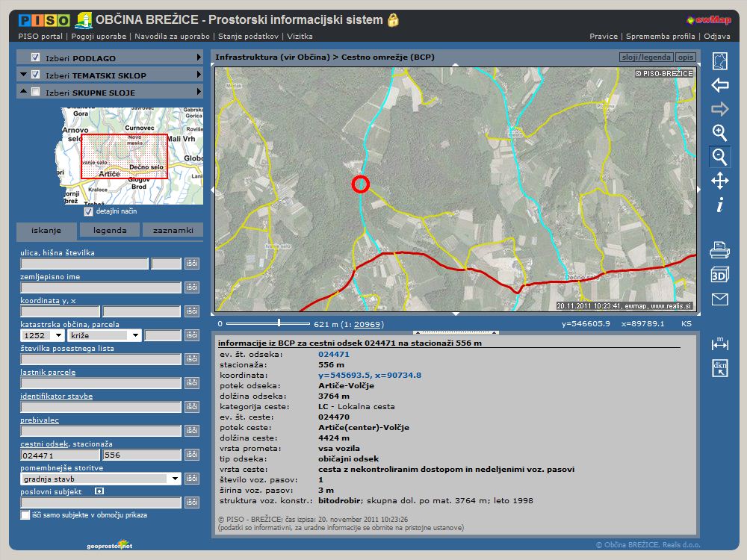Select the distance measurement tool icon
747x560 pixels.
719,343
